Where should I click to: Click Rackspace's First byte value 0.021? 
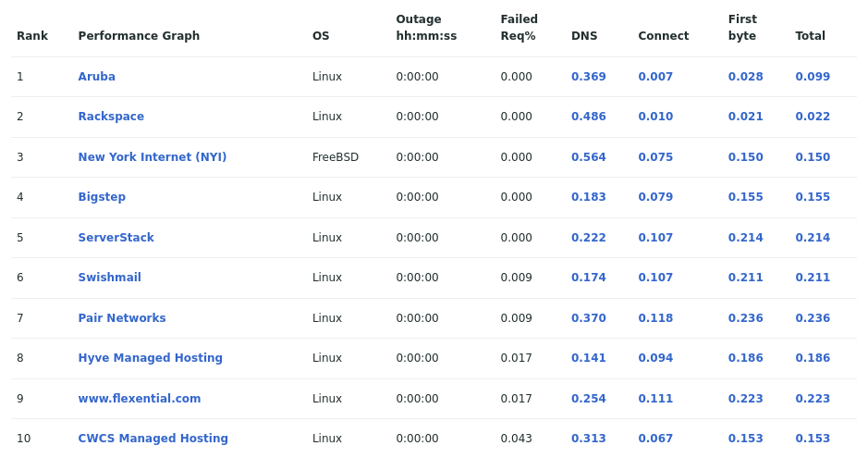pyautogui.click(x=746, y=117)
